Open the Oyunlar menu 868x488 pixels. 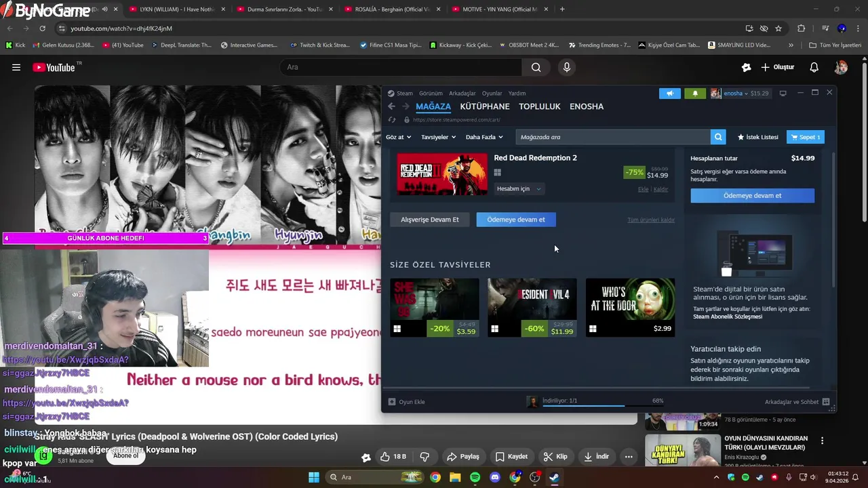pyautogui.click(x=492, y=94)
